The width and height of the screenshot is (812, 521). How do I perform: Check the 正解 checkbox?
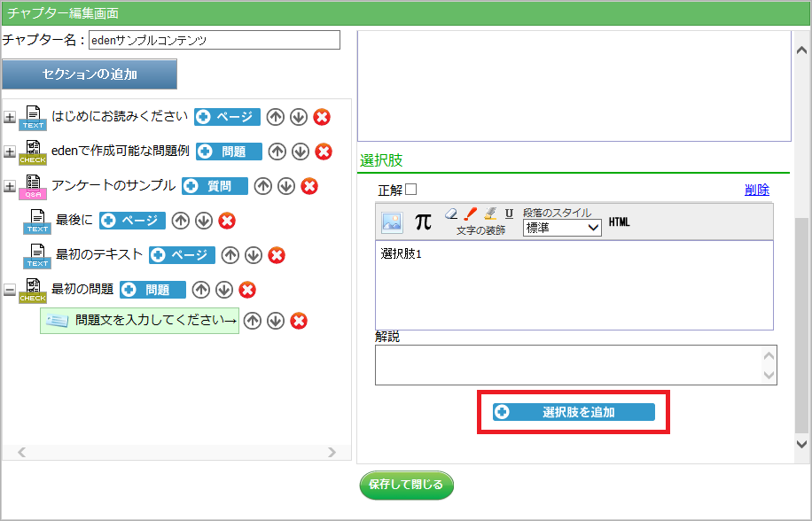(x=411, y=190)
